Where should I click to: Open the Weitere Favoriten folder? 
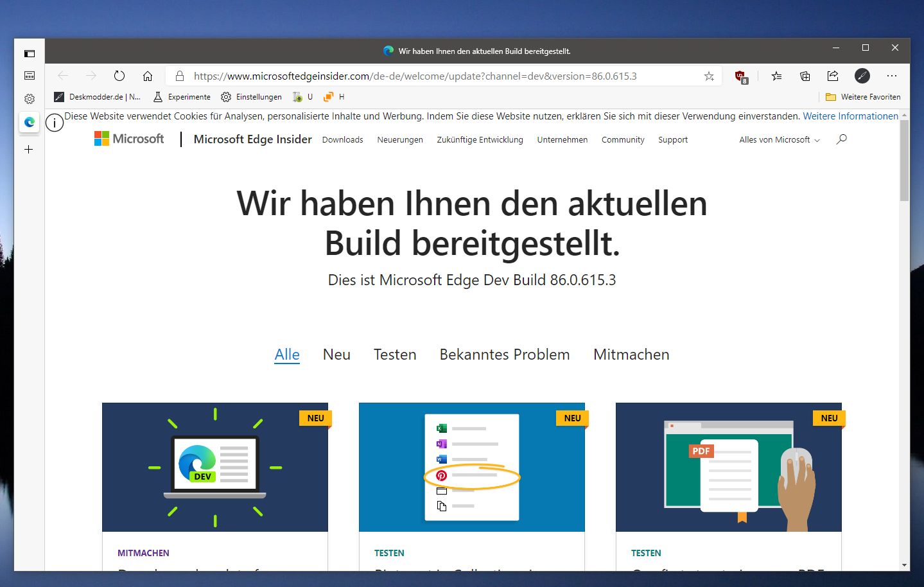(x=863, y=97)
